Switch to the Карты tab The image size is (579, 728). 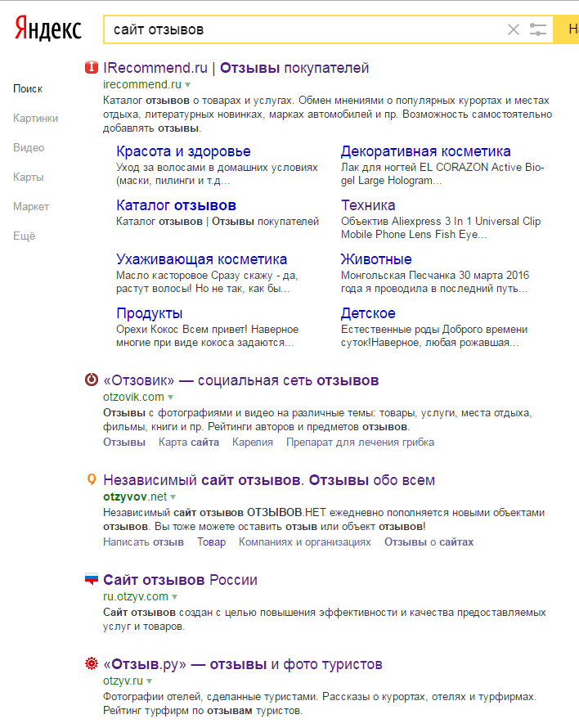[29, 178]
